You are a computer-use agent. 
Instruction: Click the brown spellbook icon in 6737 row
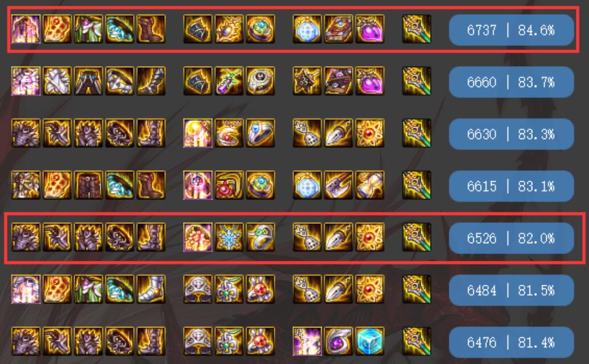pos(339,29)
